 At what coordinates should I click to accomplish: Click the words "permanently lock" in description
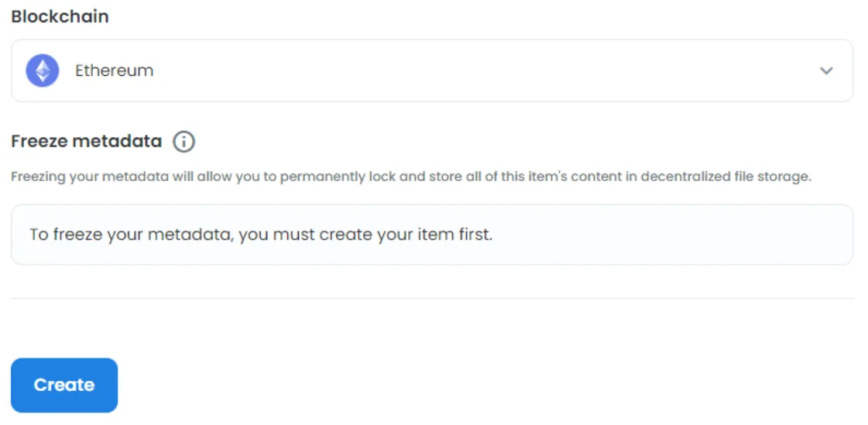coord(341,177)
